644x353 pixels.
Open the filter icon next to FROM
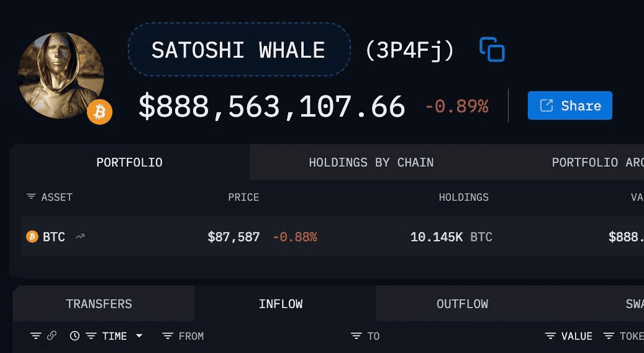(x=168, y=336)
